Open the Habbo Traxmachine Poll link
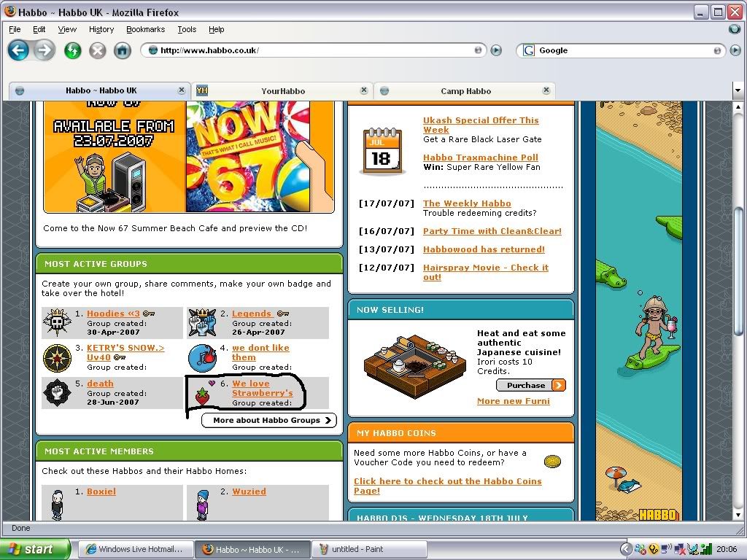This screenshot has height=560, width=747. 480,157
